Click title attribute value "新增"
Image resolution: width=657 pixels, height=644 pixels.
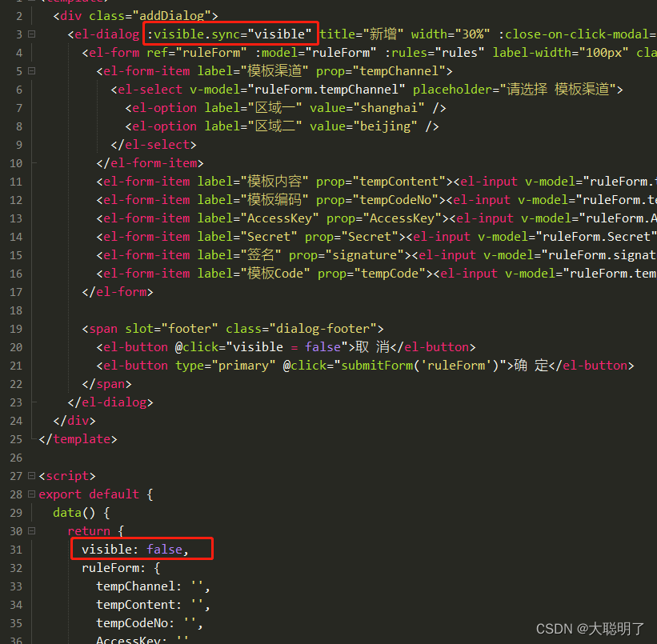pyautogui.click(x=383, y=34)
